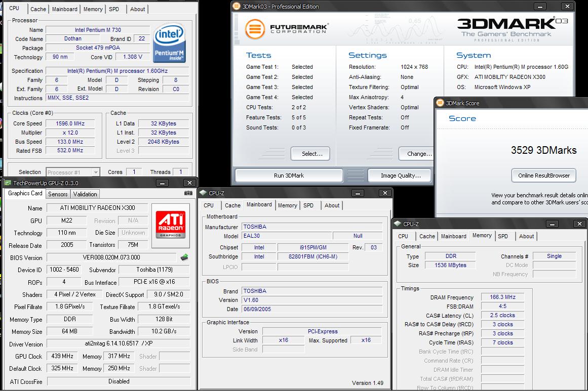588x391 pixels.
Task: Click the Device ID value 1002 - 5460
Action: click(x=64, y=270)
